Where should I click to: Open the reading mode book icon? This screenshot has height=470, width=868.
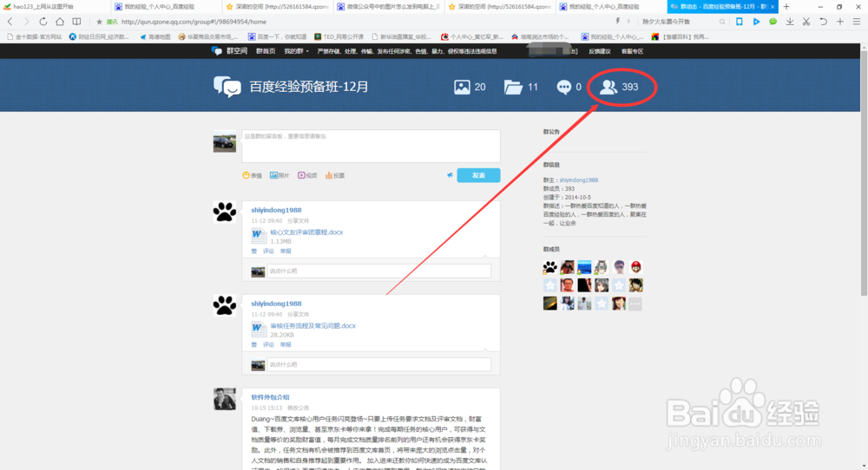pyautogui.click(x=76, y=22)
